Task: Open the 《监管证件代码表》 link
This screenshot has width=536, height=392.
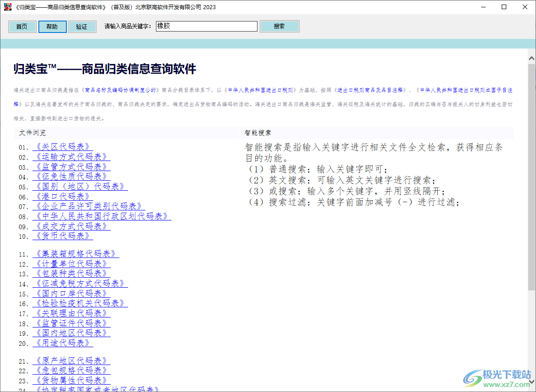Action: coord(71,323)
